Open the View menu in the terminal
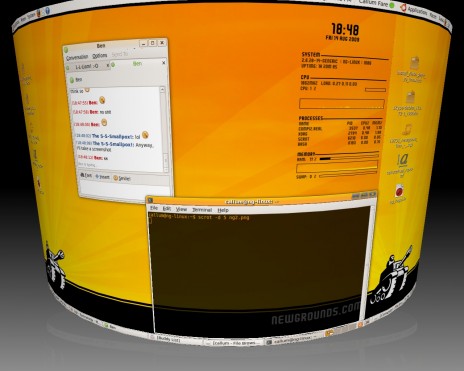This screenshot has width=464, height=371. click(181, 209)
